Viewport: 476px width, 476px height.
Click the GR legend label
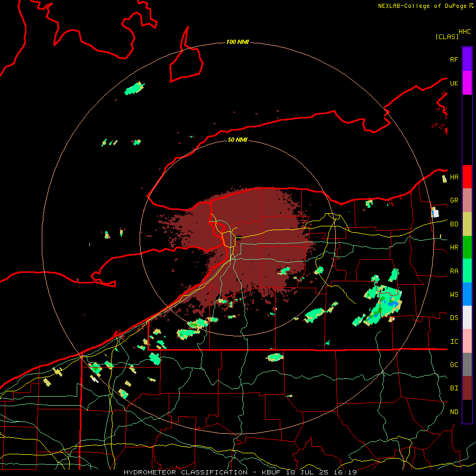[x=454, y=200]
